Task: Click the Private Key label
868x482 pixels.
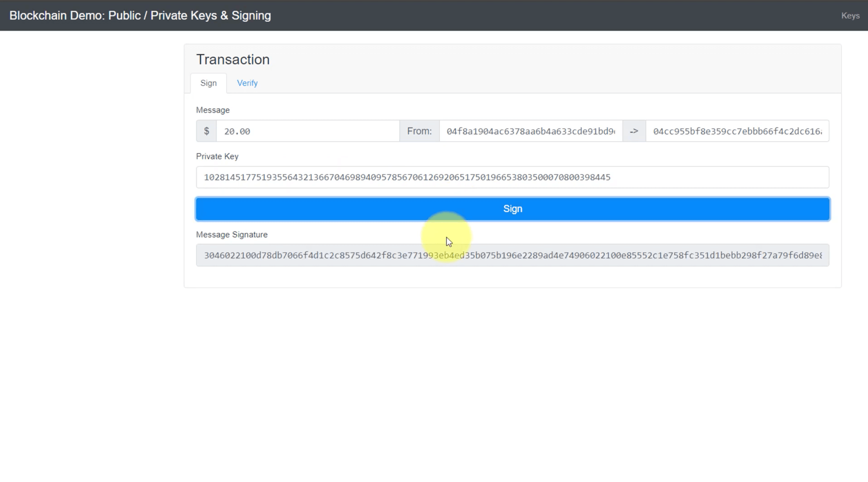Action: click(217, 156)
